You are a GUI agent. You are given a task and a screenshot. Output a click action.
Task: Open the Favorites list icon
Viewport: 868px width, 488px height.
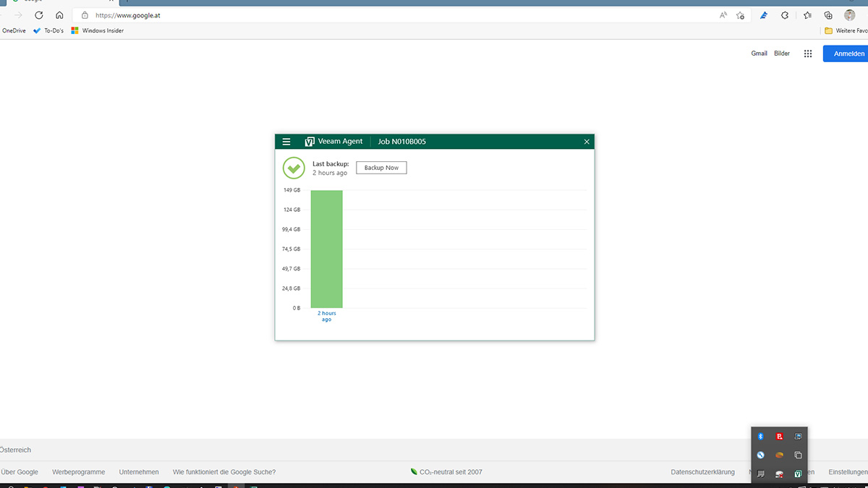click(x=807, y=15)
